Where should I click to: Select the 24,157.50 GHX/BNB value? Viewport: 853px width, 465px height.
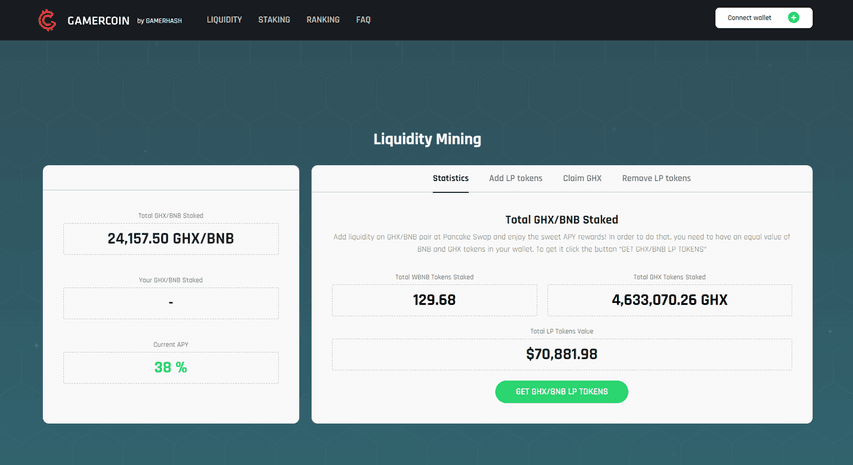(171, 239)
